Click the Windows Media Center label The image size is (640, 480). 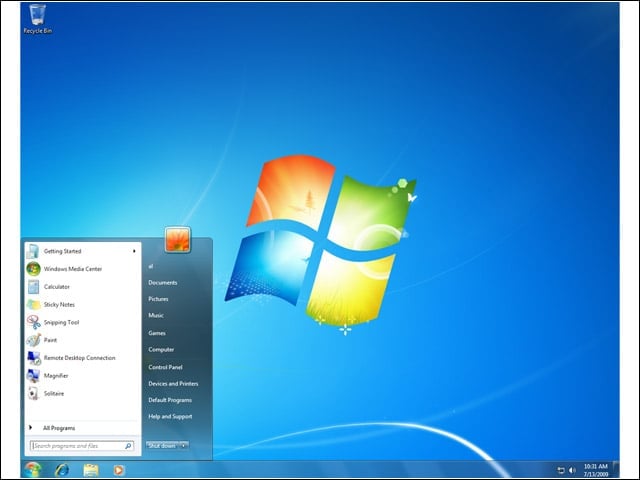click(73, 269)
